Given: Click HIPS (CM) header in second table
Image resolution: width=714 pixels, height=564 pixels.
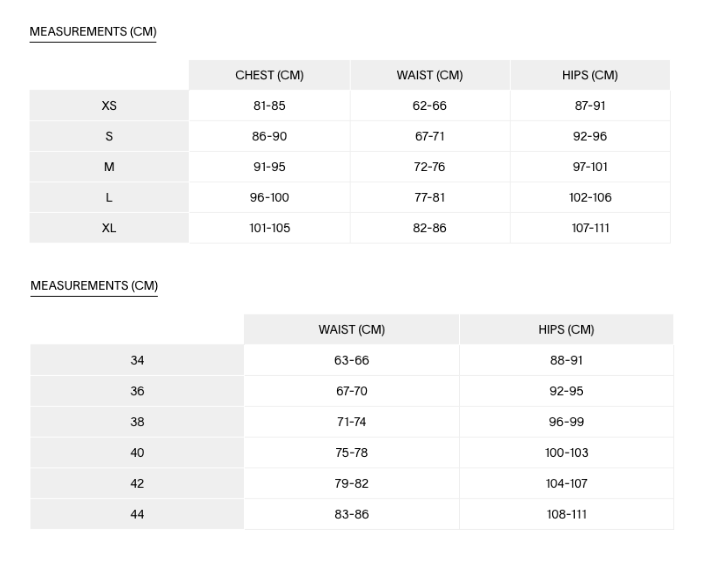Looking at the screenshot, I should 566,329.
